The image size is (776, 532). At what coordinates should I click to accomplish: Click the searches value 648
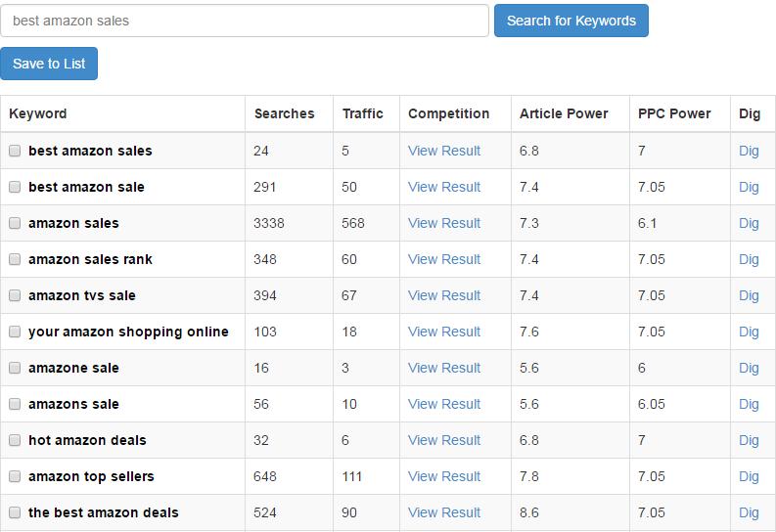(x=265, y=476)
